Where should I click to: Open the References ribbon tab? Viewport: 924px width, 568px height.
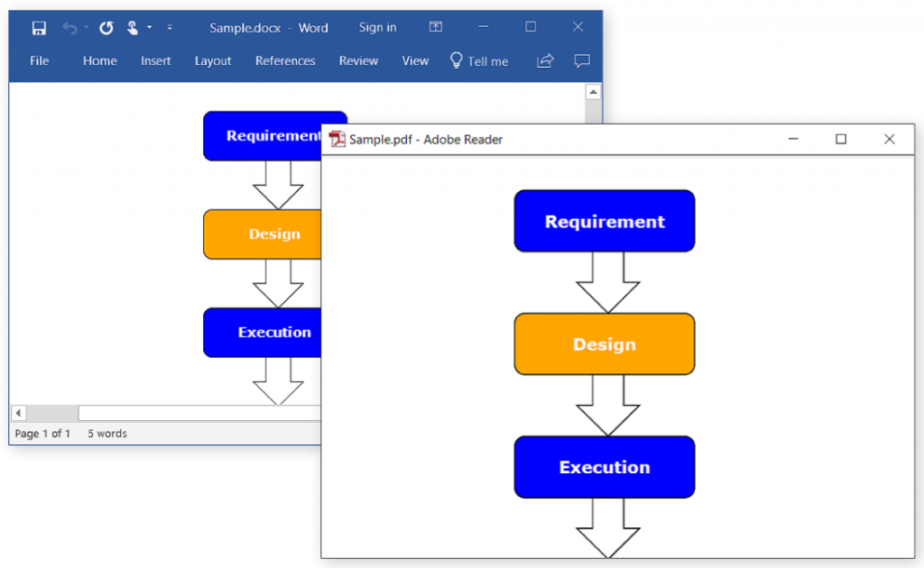(285, 60)
